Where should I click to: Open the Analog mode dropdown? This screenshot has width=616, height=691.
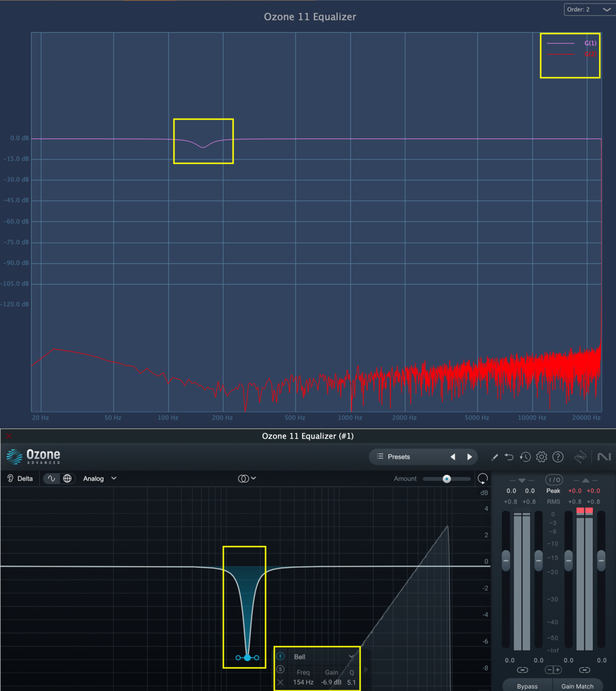[x=98, y=478]
